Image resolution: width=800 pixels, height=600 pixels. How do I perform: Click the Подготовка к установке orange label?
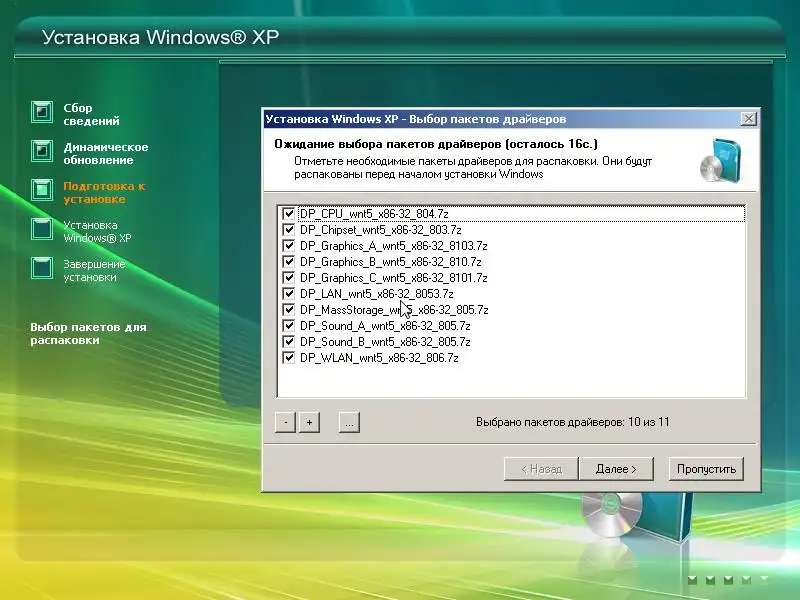pos(104,192)
